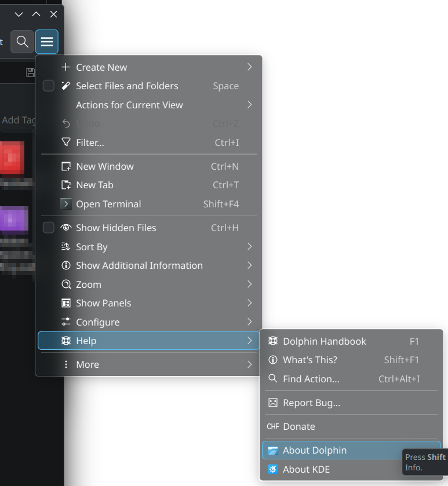Click the red folder thumbnail
448x486 pixels.
(x=12, y=158)
